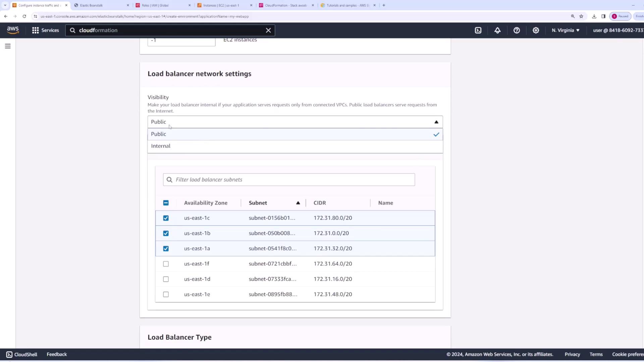Switch to the Roles IAM tab
644x362 pixels.
coord(155,5)
